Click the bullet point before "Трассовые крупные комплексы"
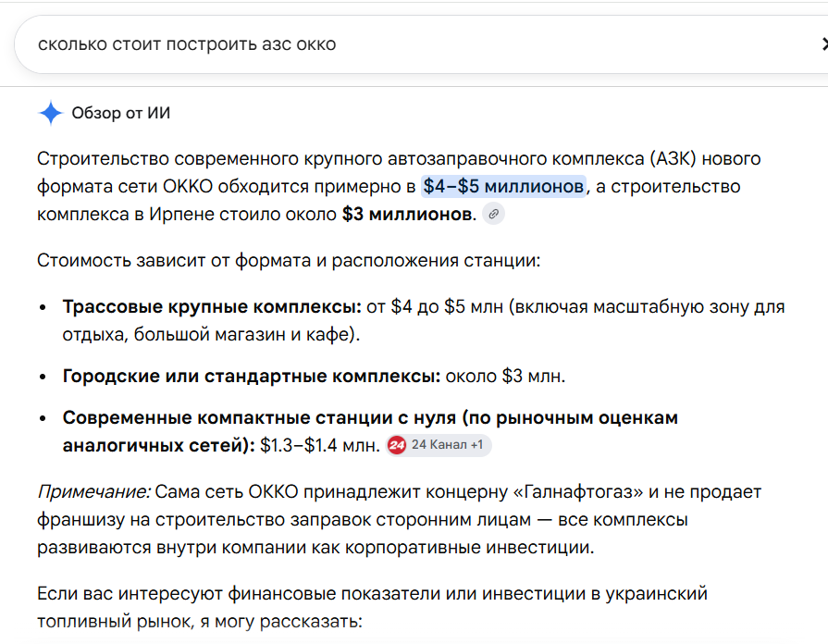 43,307
